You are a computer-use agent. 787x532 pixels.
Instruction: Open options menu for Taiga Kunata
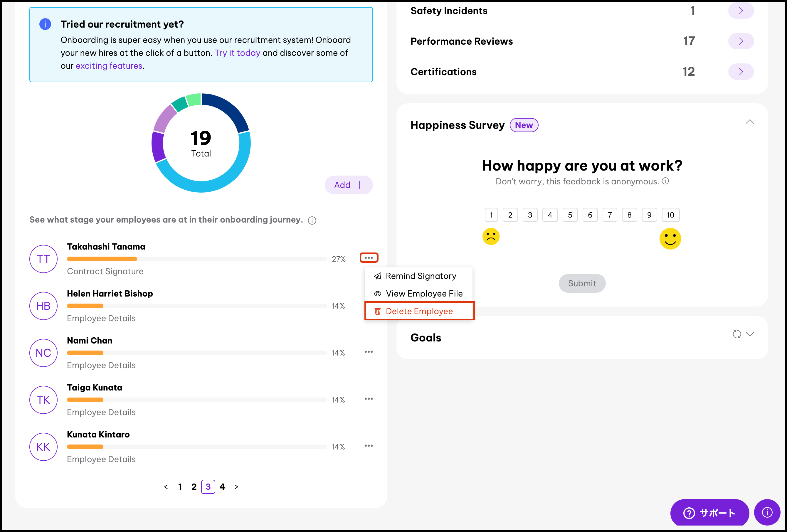point(369,399)
